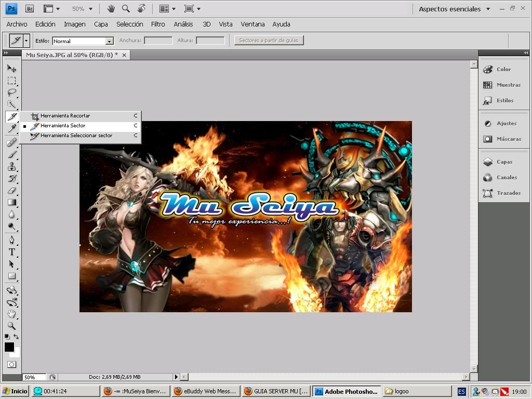Open the status bar info arrow menu
The height and width of the screenshot is (399, 532).
[x=176, y=377]
